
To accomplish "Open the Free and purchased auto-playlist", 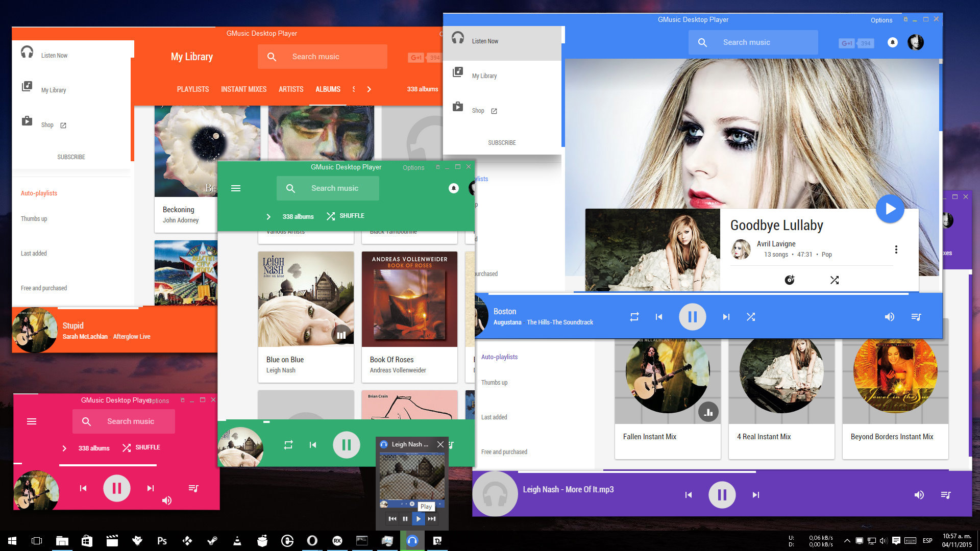I will (x=44, y=288).
